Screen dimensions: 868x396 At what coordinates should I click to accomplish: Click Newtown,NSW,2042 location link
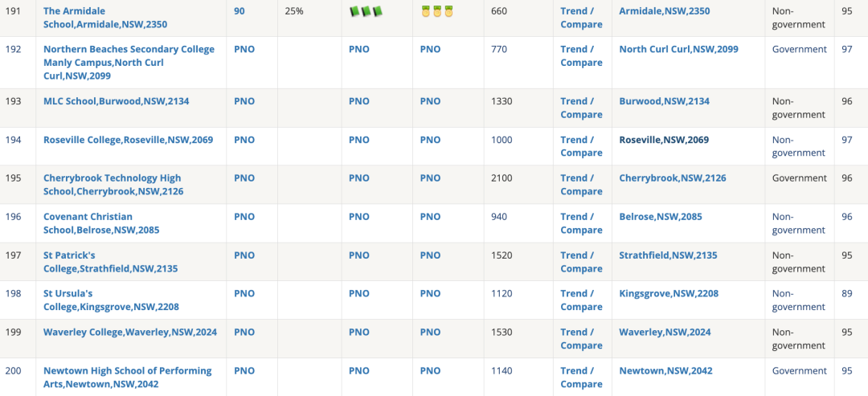pos(665,370)
